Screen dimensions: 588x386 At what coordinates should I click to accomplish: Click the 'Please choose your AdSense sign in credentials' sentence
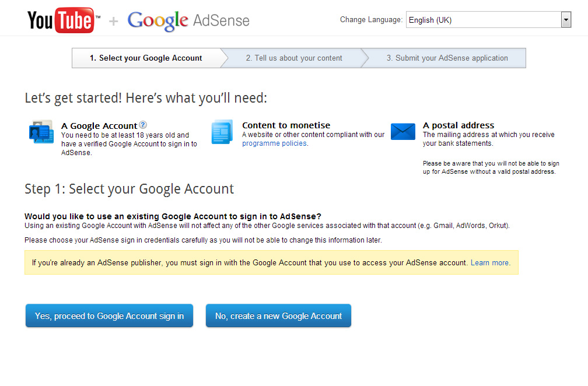[203, 240]
